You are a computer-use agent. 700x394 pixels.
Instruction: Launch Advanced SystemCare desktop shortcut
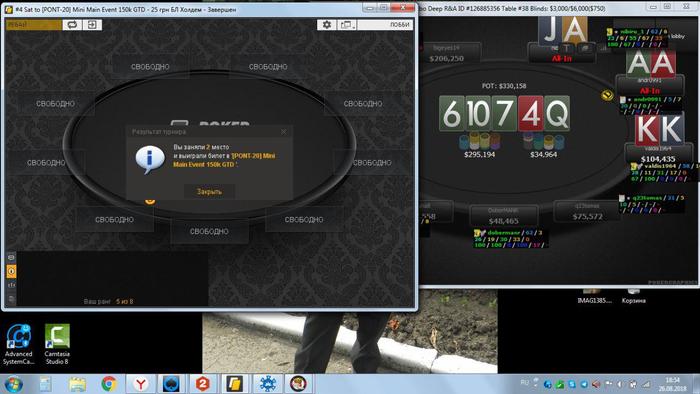pyautogui.click(x=18, y=344)
